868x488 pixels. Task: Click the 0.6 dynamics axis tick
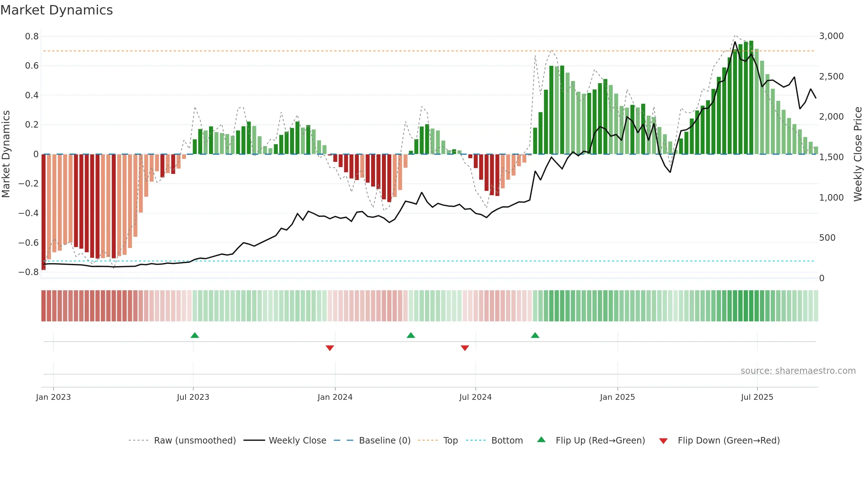(32, 66)
